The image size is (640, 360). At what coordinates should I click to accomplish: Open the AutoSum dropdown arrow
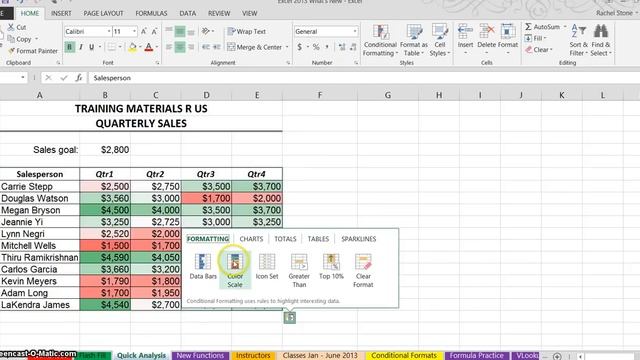565,27
